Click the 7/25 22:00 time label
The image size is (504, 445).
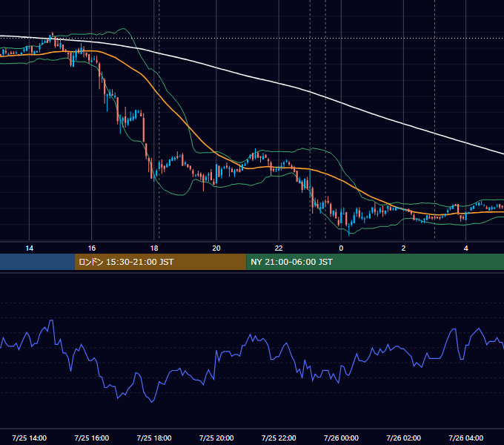pos(279,438)
